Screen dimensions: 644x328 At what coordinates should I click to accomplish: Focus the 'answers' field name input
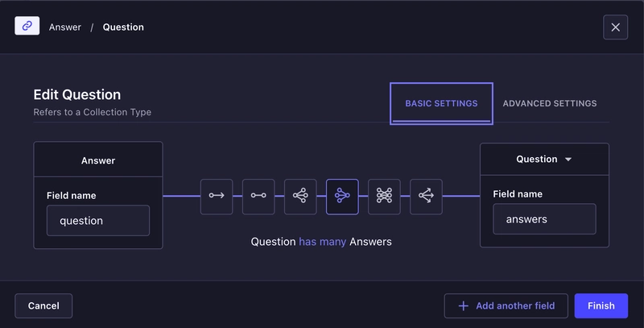pyautogui.click(x=544, y=219)
